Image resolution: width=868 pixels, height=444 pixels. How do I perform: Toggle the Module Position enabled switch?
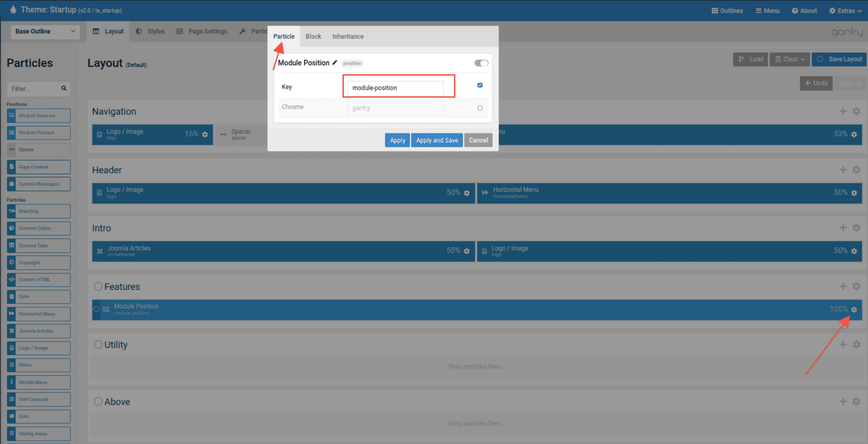(481, 63)
